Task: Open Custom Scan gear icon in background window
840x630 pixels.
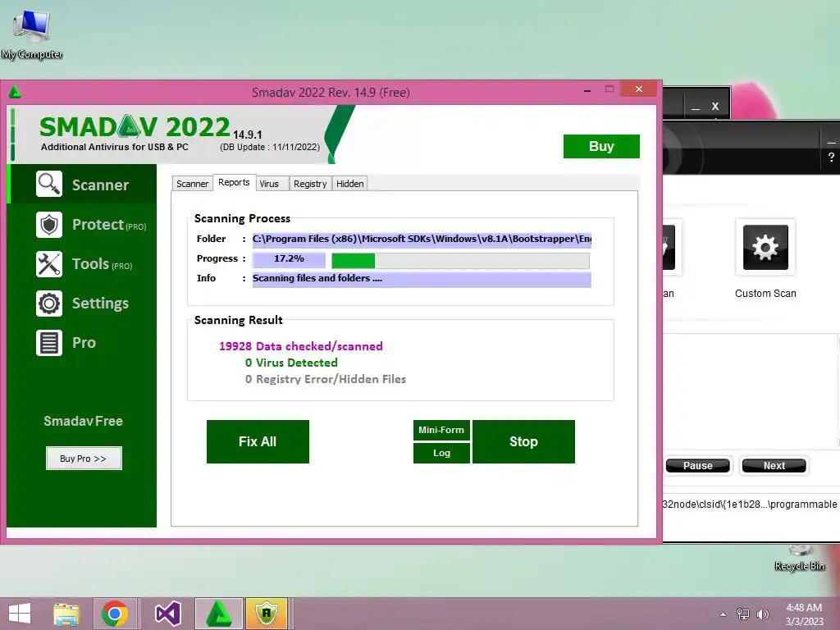Action: pyautogui.click(x=765, y=247)
